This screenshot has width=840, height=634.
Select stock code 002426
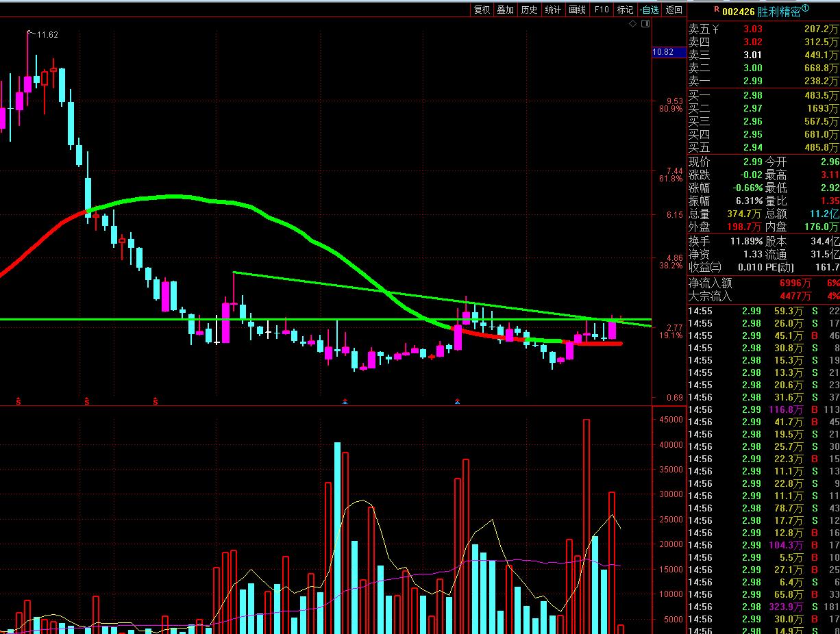tap(740, 11)
